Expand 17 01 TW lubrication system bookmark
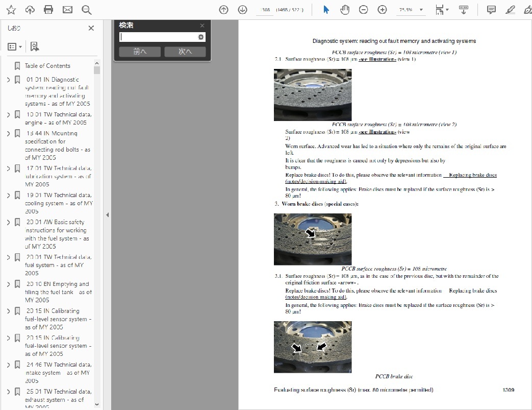532x410 pixels. pos(9,168)
